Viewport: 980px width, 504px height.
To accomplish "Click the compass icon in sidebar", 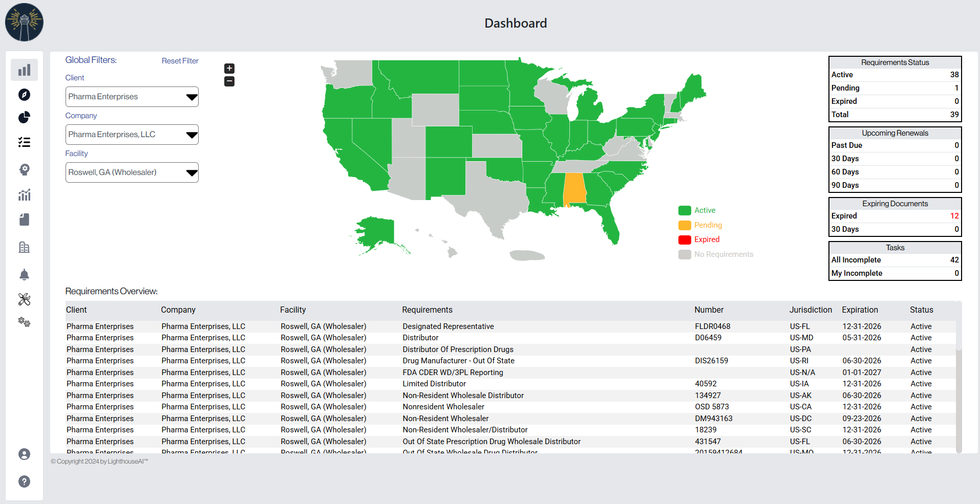I will coord(24,95).
